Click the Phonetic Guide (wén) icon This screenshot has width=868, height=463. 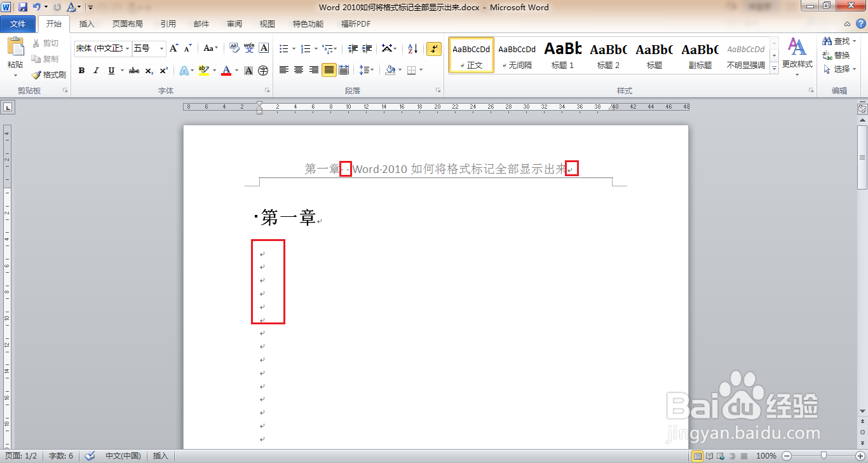[248, 48]
